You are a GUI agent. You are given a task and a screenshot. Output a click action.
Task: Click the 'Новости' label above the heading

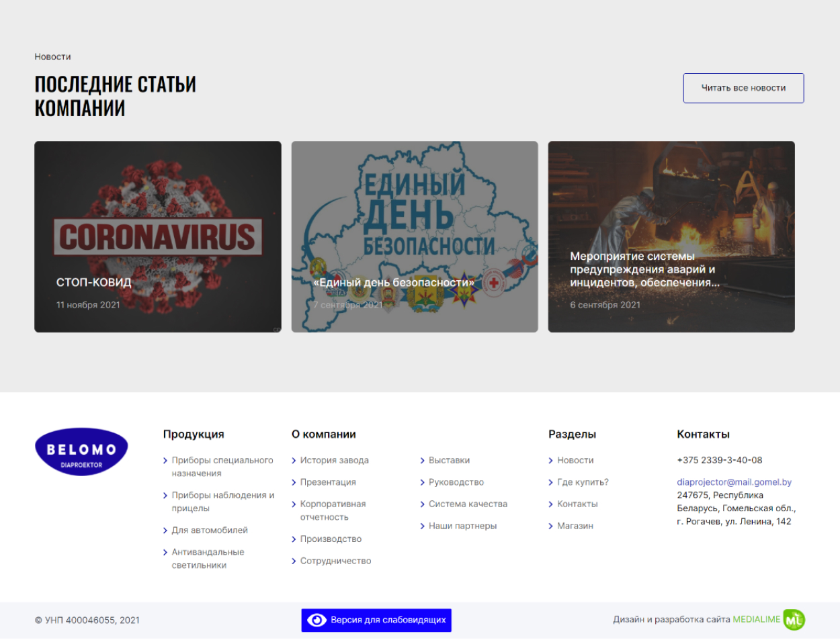tap(52, 57)
